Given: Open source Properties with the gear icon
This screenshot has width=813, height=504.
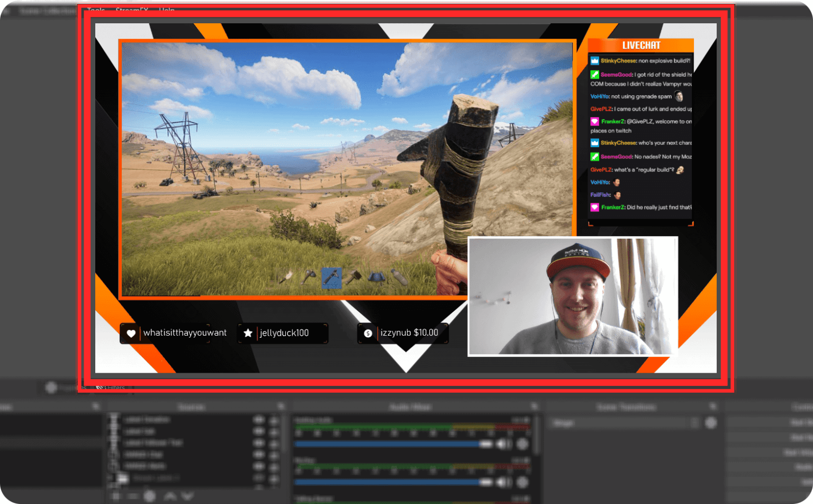Looking at the screenshot, I should pos(150,496).
